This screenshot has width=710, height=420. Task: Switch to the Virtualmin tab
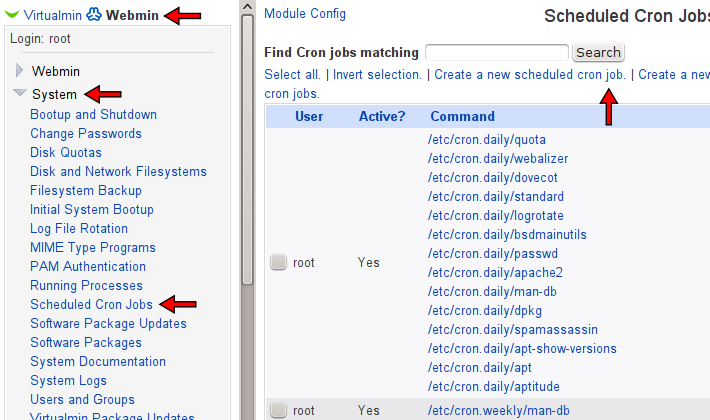(53, 15)
